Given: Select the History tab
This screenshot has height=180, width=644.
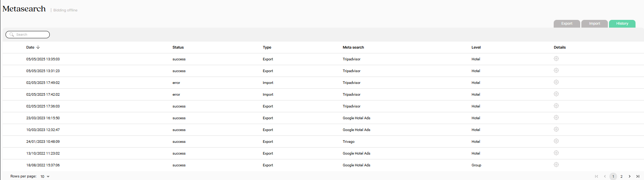Looking at the screenshot, I should [x=622, y=24].
